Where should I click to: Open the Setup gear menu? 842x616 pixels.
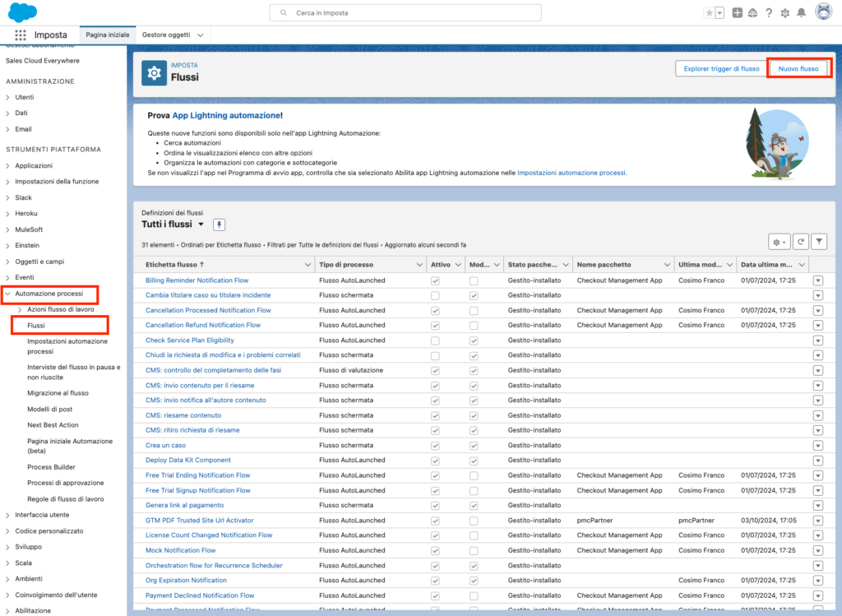point(784,13)
